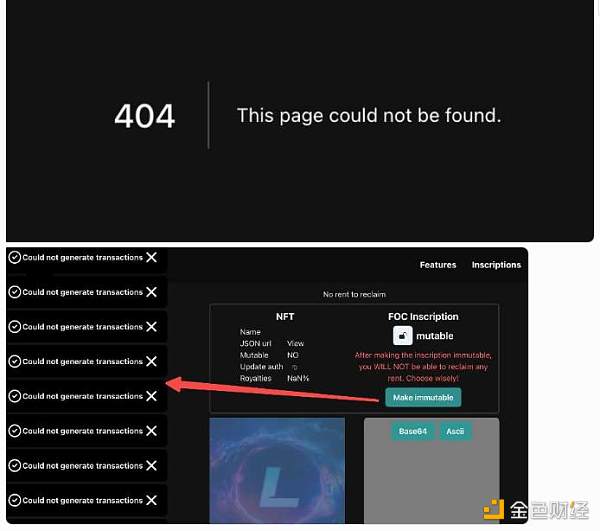Click the gray FOC inscription preview panel
600x531 pixels.
tap(432, 471)
